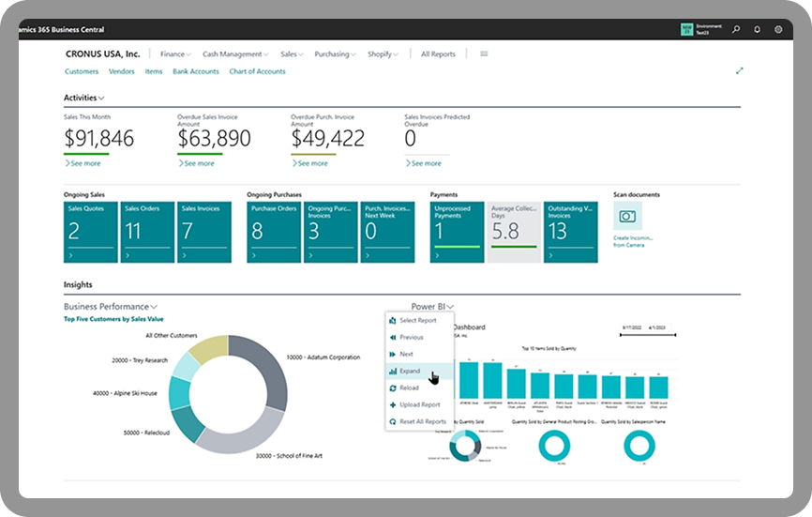The width and height of the screenshot is (812, 517).
Task: Click the Scan documents camera icon
Action: pyautogui.click(x=627, y=216)
